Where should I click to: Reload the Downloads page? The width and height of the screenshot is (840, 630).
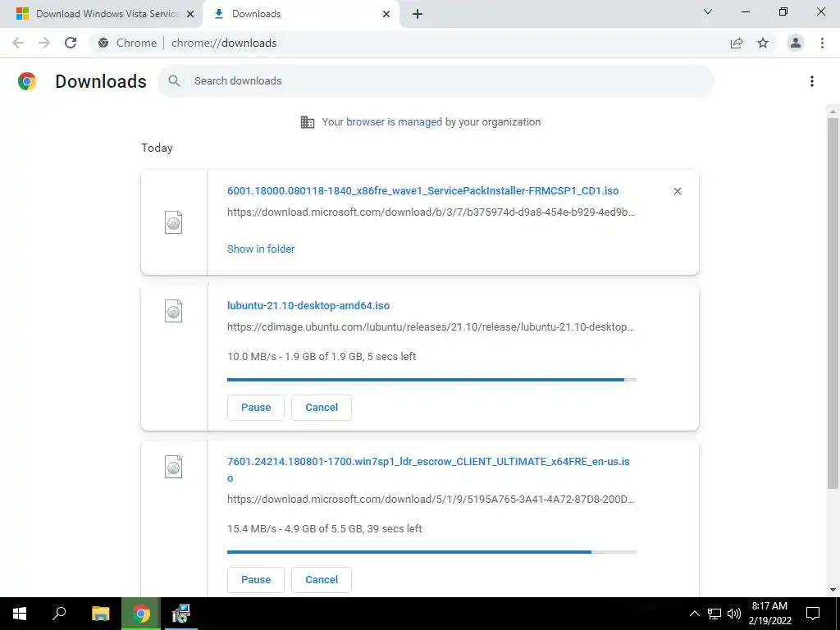coord(71,43)
